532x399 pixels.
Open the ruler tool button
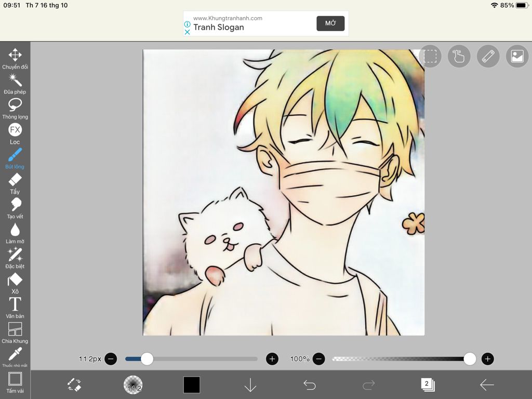[488, 56]
